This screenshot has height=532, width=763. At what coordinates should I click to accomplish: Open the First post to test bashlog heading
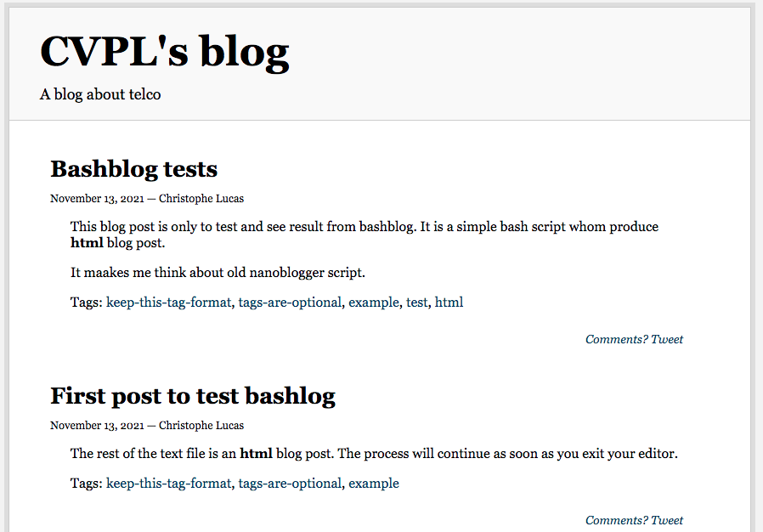click(x=193, y=396)
